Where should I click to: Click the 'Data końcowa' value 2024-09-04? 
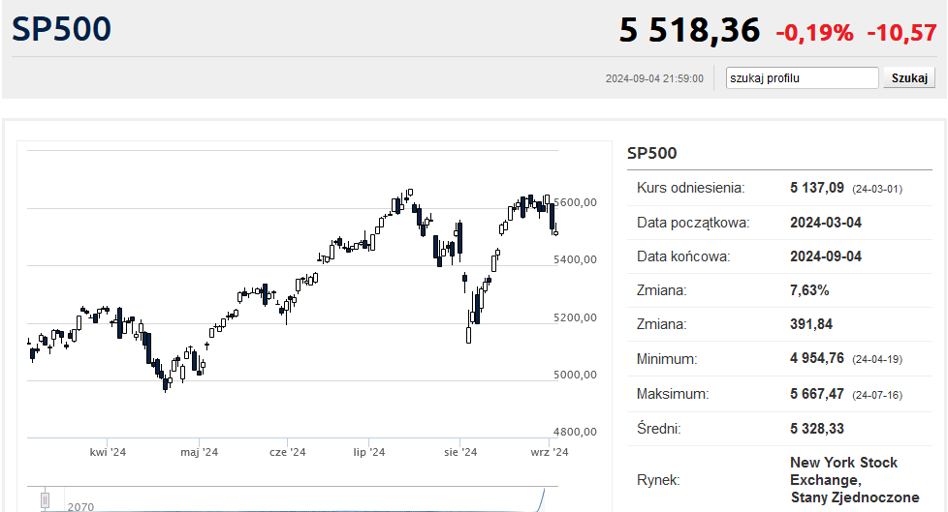click(x=826, y=256)
